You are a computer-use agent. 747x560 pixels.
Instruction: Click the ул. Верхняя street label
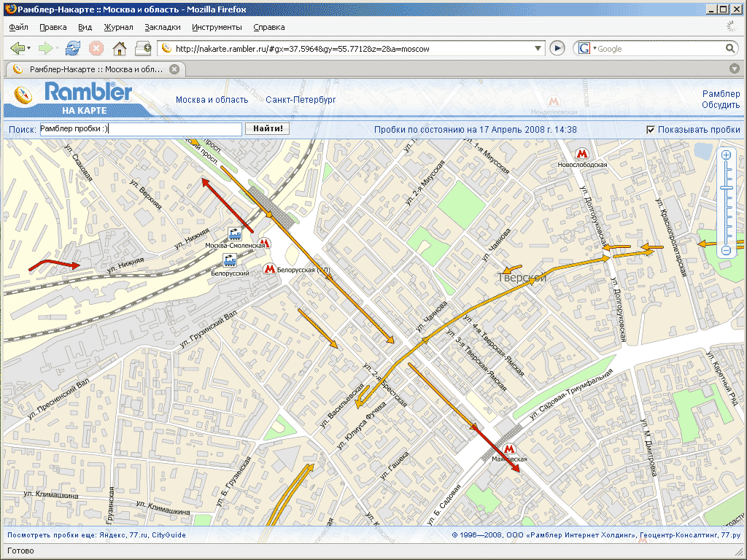coord(146,195)
